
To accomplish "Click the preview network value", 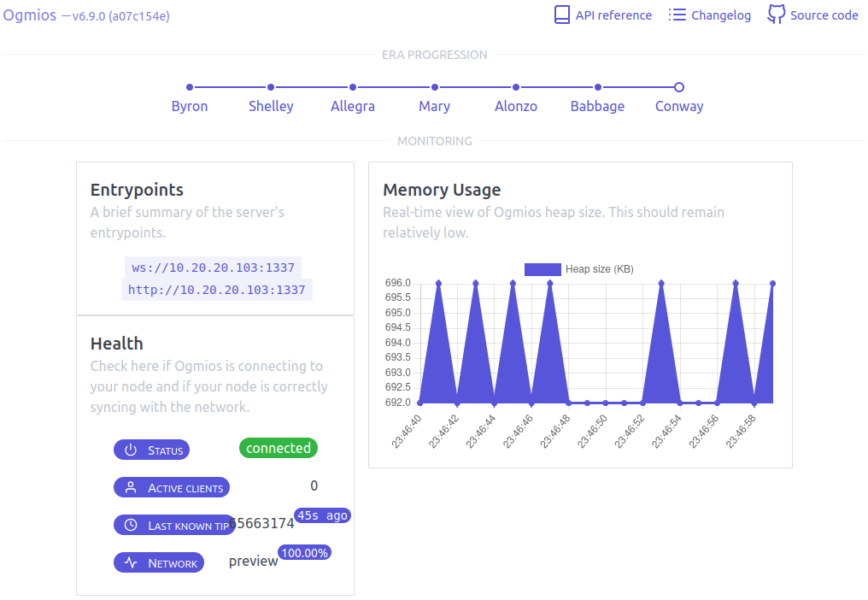I will pyautogui.click(x=253, y=562).
